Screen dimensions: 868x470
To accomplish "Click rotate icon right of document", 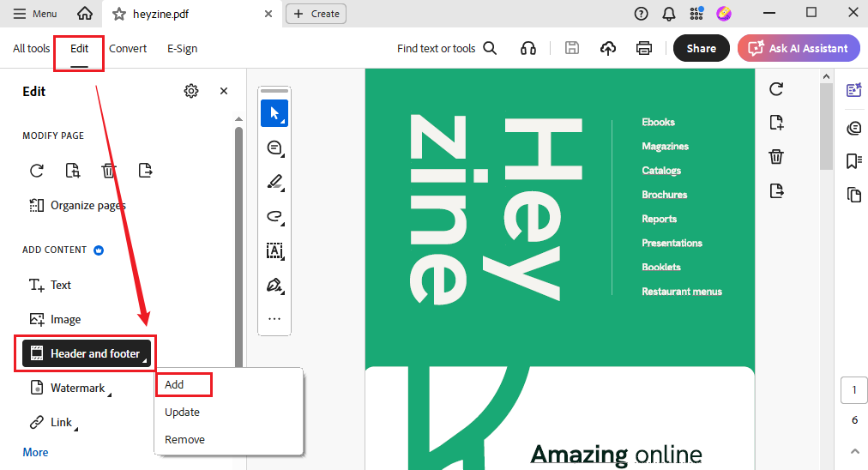I will click(776, 88).
